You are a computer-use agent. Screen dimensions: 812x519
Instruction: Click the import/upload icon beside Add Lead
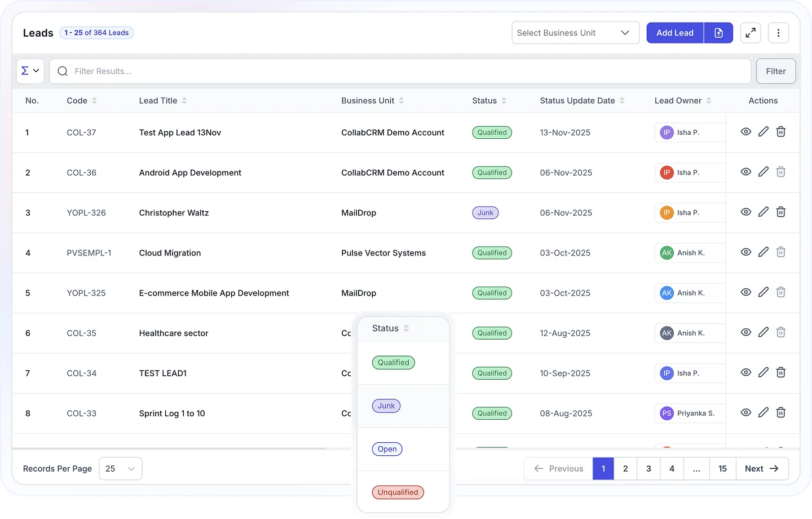[718, 33]
